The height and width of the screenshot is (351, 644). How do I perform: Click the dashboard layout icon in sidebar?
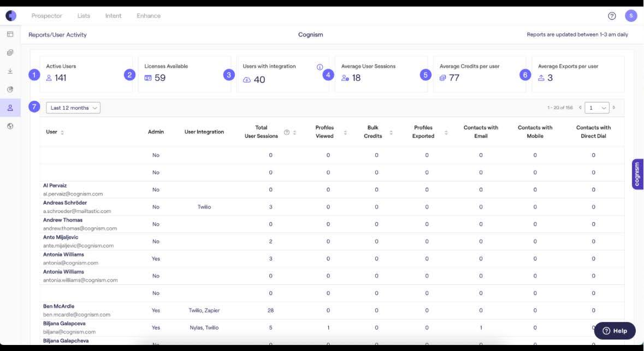[x=10, y=34]
